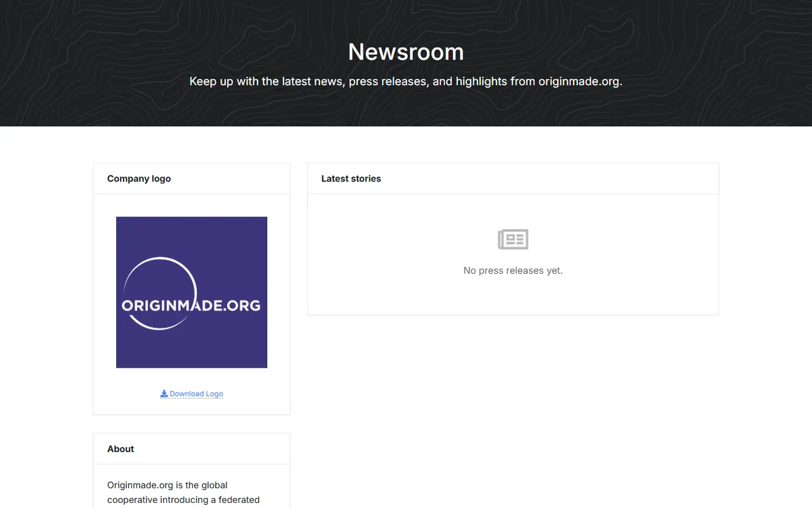Click the About card heading
The height and width of the screenshot is (508, 812).
pos(121,449)
